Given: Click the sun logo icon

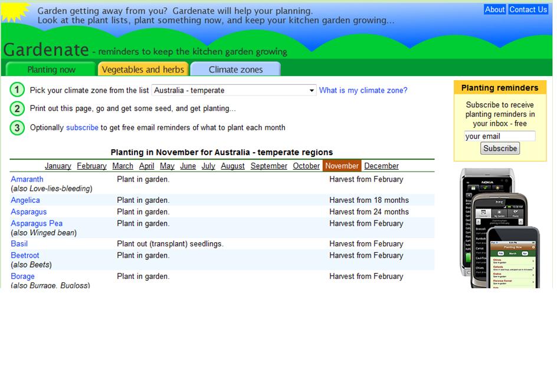Looking at the screenshot, I should pos(14,12).
